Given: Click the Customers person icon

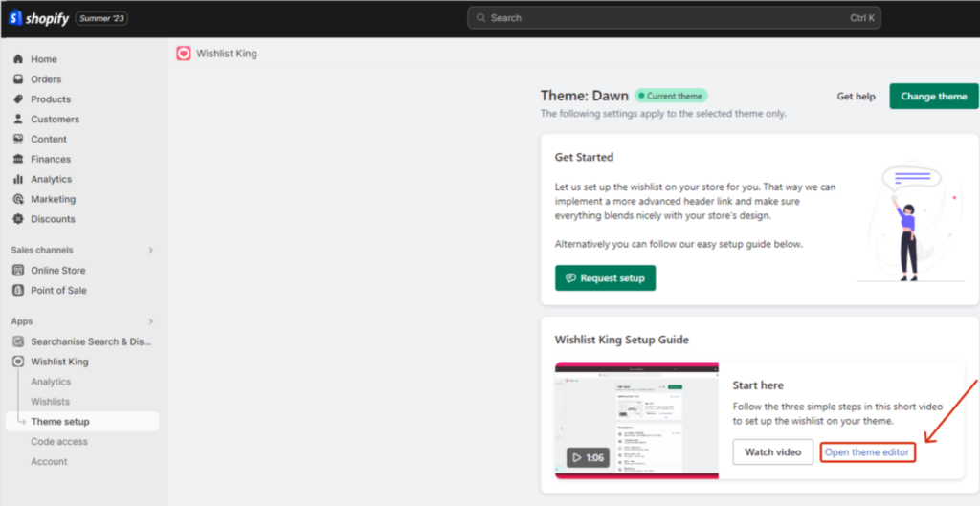Looking at the screenshot, I should [18, 120].
